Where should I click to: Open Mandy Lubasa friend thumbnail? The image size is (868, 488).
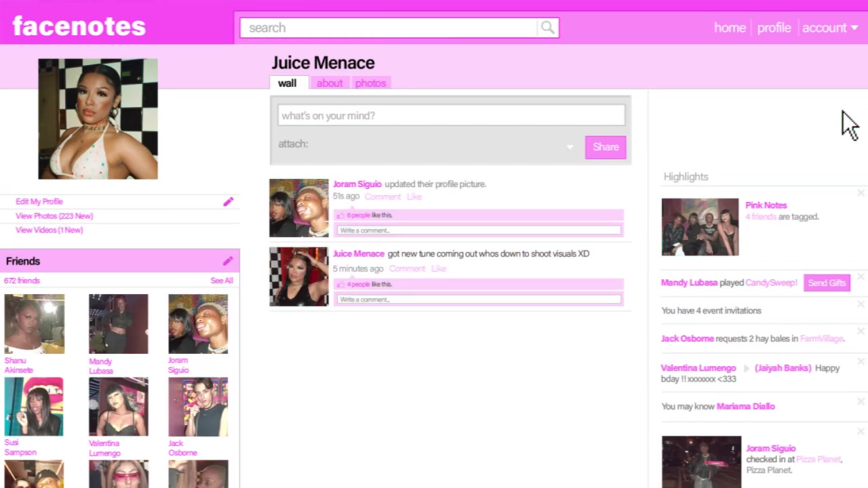(x=118, y=324)
